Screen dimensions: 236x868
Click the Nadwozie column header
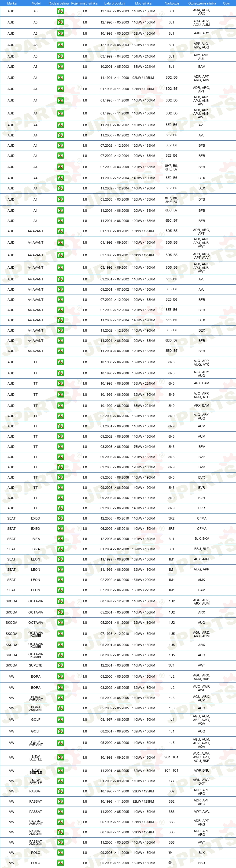172,3
